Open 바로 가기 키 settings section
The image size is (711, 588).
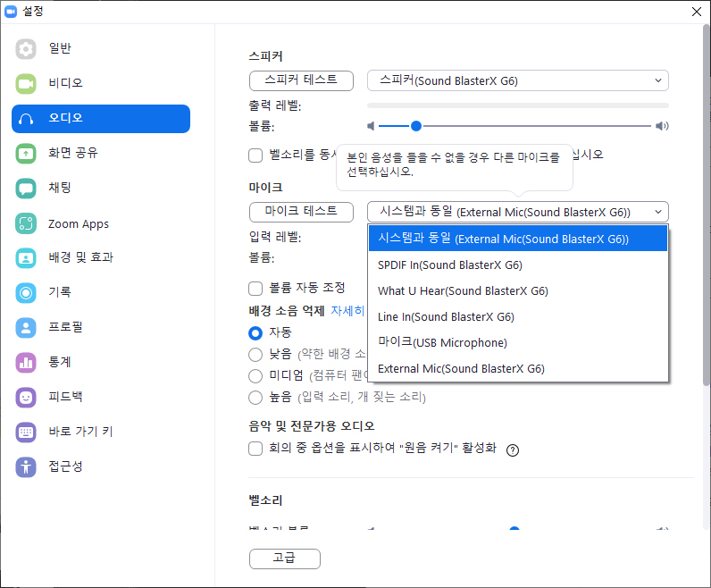tap(101, 432)
